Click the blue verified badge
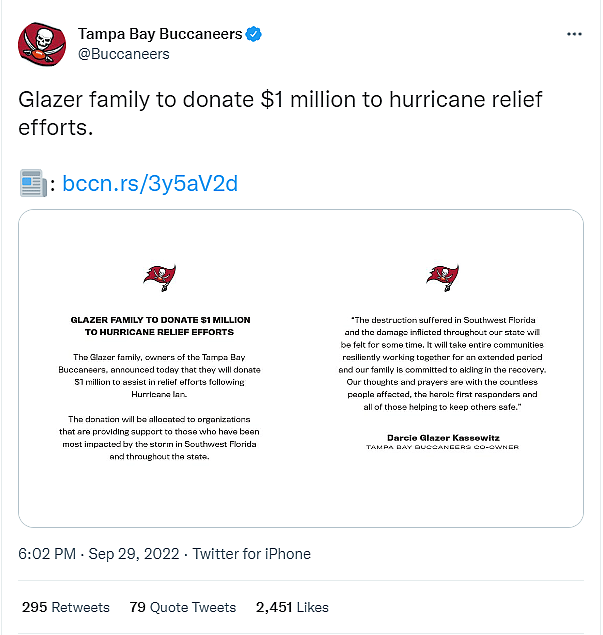Screen dimensions: 603x635 pos(255,34)
